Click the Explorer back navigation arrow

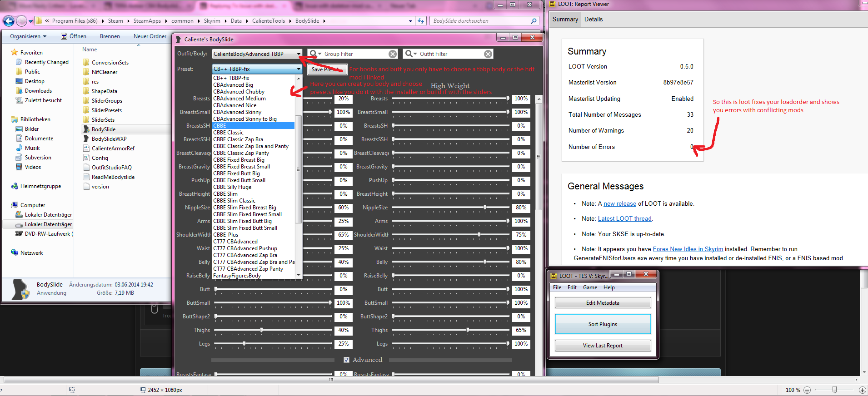point(9,21)
